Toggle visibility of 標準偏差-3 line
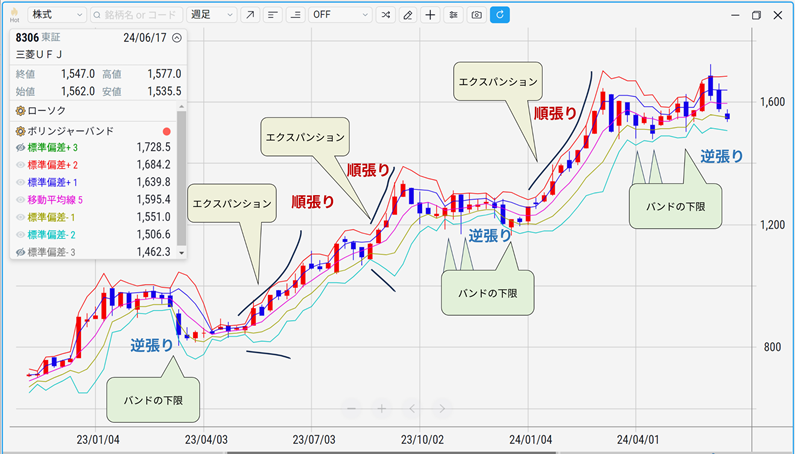This screenshot has width=795, height=454. coord(20,251)
